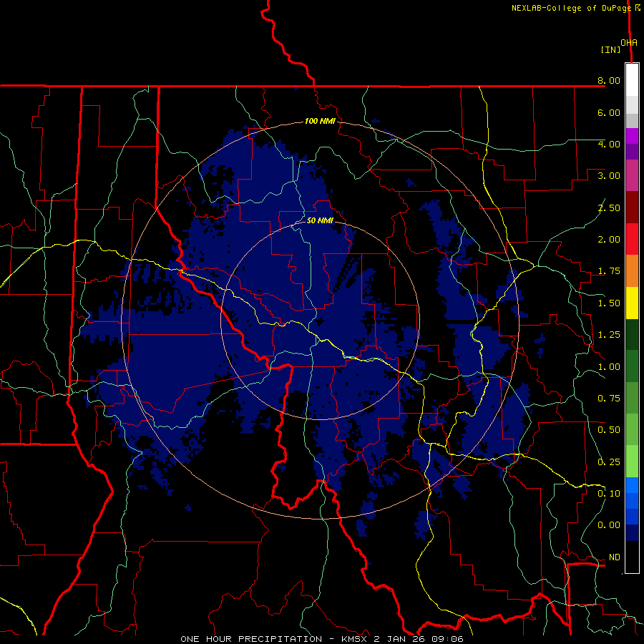Pick the pink legend swatch beside 3.00

[x=632, y=176]
